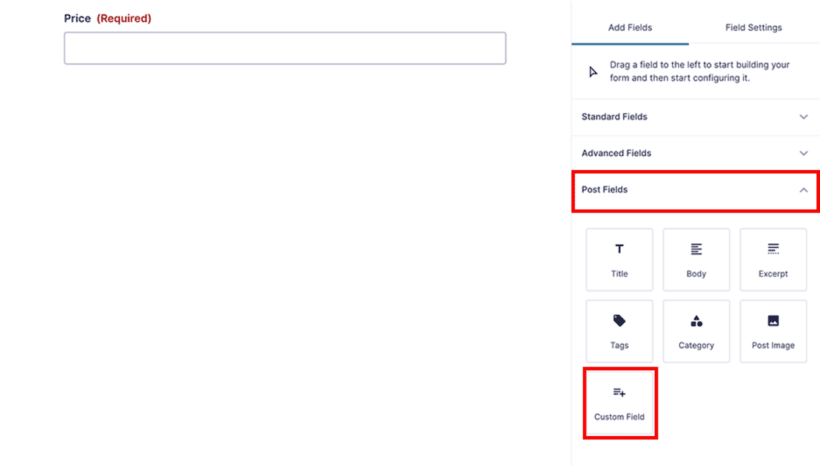Select the Price field label

click(x=77, y=18)
